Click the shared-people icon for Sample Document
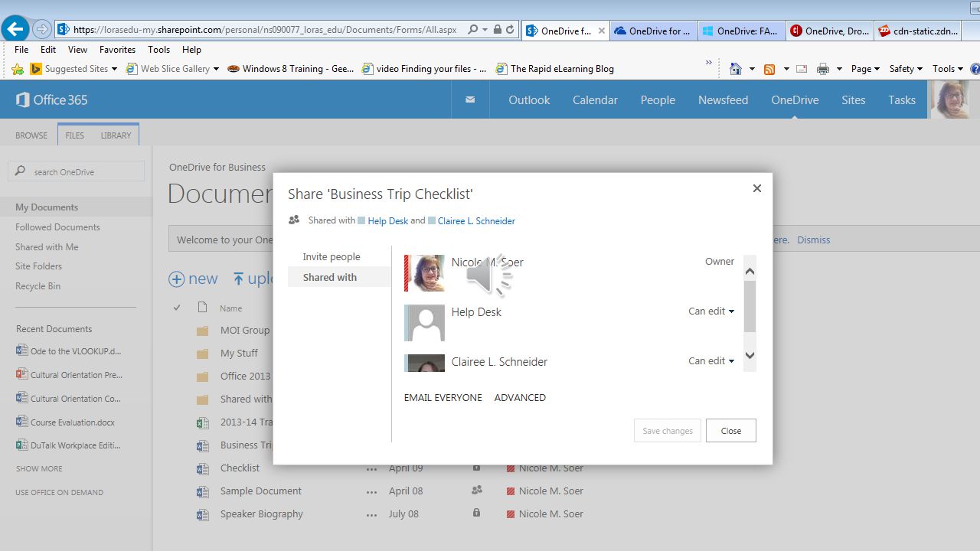 pos(476,490)
